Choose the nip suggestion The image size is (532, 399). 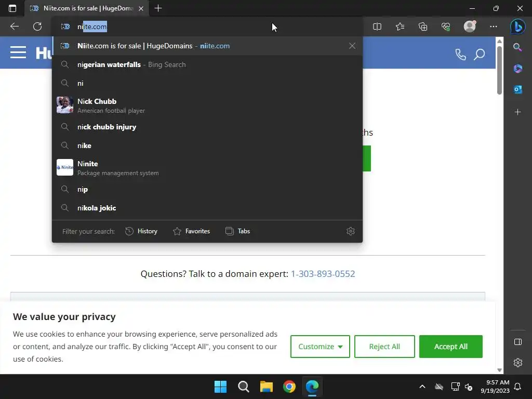pos(207,189)
